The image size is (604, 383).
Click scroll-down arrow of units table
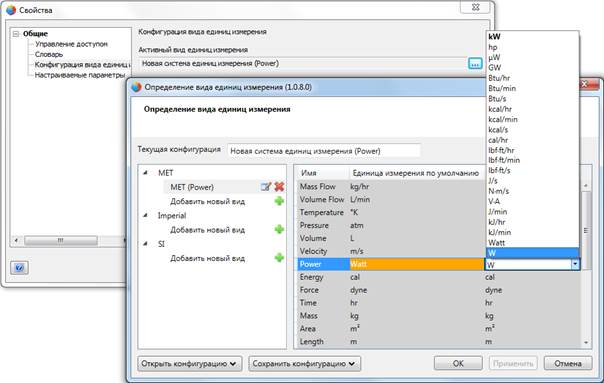tap(586, 342)
